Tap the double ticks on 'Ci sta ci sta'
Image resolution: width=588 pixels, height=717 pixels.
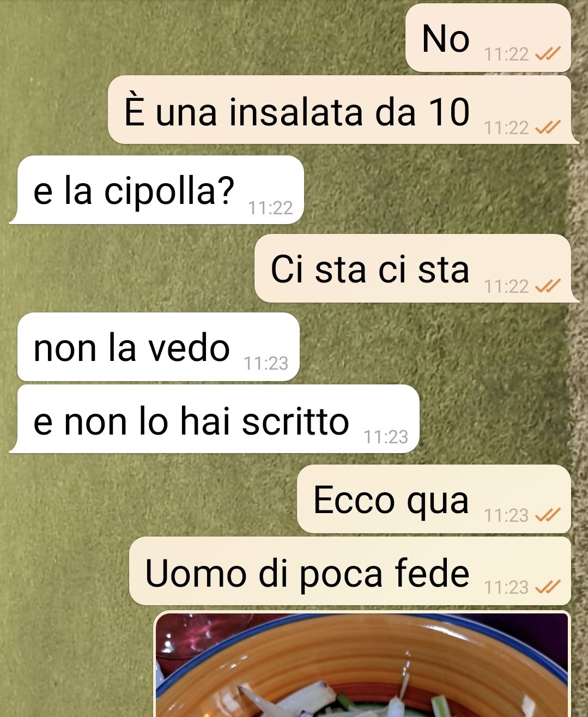click(x=548, y=286)
